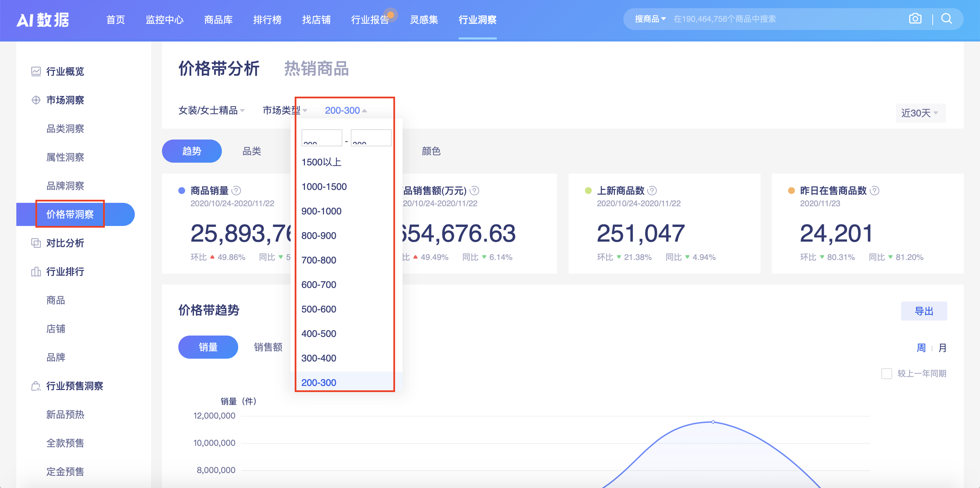The image size is (980, 488).
Task: Open the help tooltip beside 商品销量
Action: (x=236, y=191)
